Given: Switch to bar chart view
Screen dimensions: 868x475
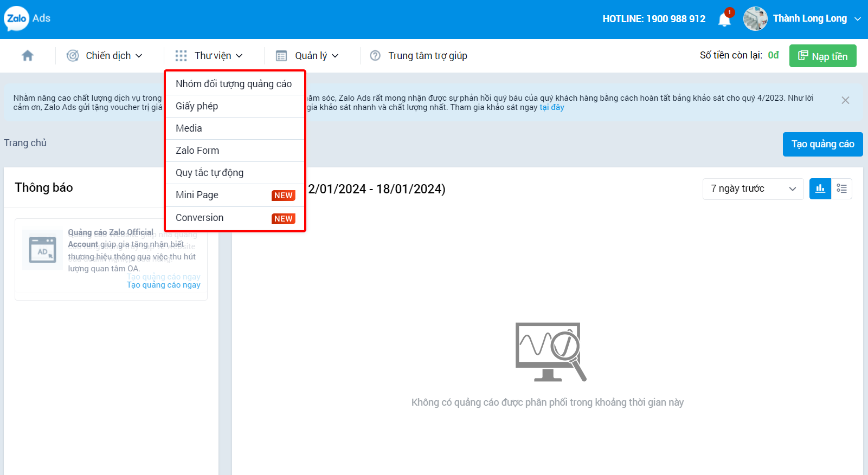Looking at the screenshot, I should click(820, 189).
